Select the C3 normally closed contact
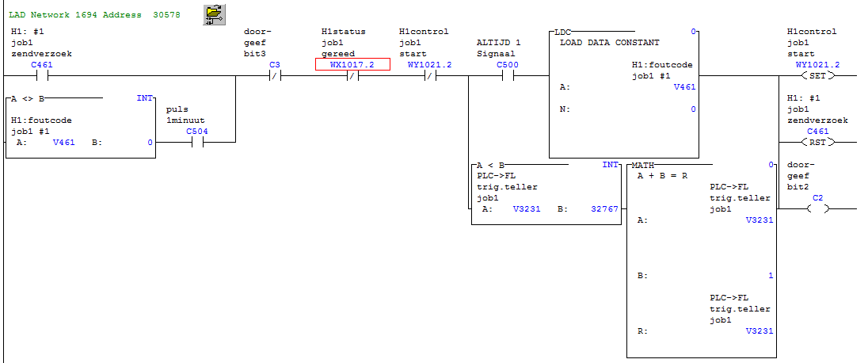 click(x=274, y=76)
